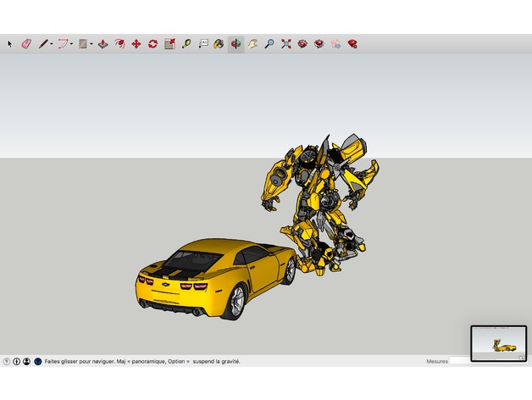Click the user sign-in status icon
Image resolution: width=532 pixels, height=400 pixels.
click(26, 362)
